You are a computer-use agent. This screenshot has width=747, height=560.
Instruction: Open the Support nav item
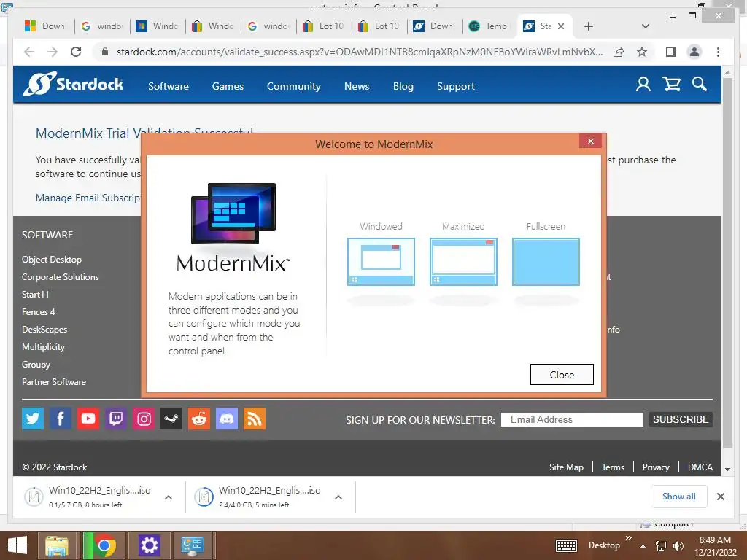click(x=456, y=86)
